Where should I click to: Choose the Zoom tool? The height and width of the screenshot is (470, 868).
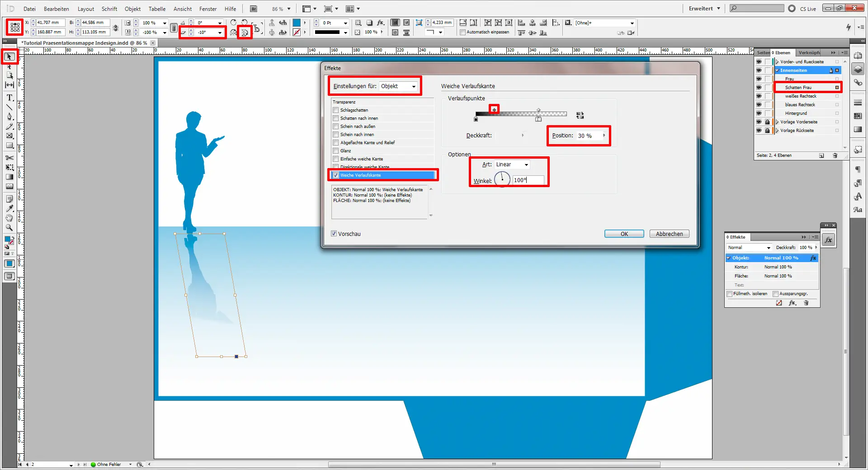[9, 228]
